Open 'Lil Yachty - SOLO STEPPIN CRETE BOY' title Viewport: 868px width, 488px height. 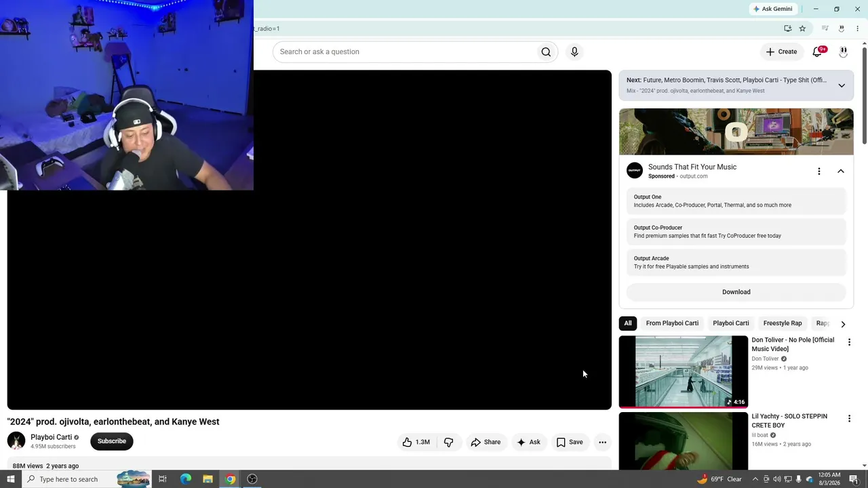click(x=789, y=421)
